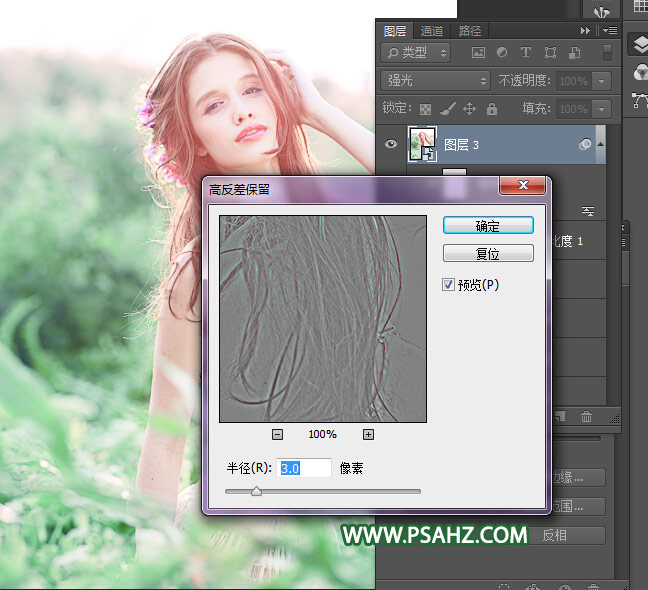
Task: Click the radius slider handle
Action: (x=257, y=491)
